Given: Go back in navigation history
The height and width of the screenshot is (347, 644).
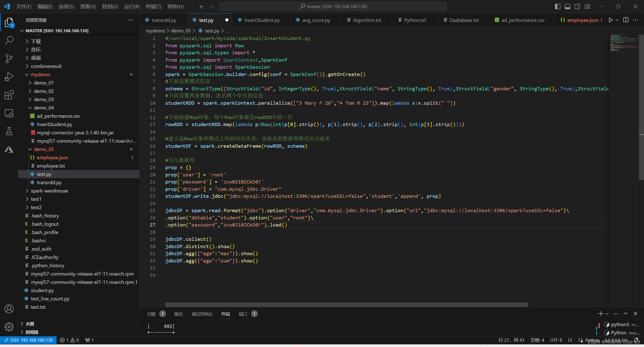Looking at the screenshot, I should point(202,7).
